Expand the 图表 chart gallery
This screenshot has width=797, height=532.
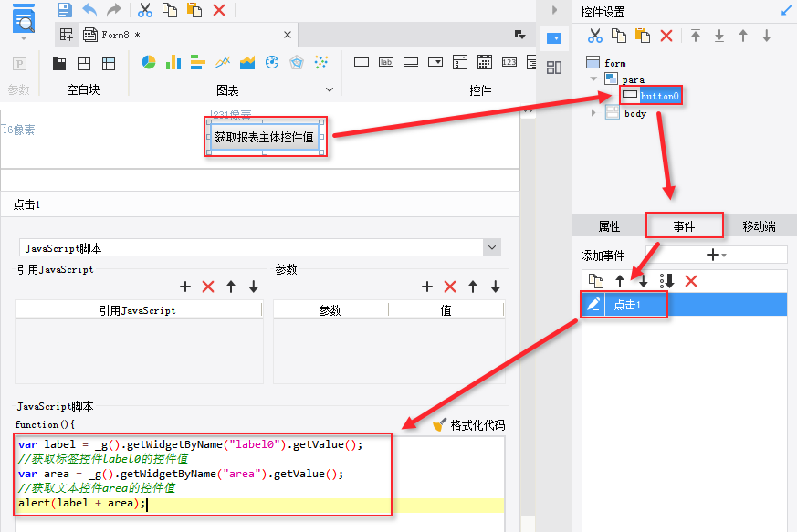(330, 90)
